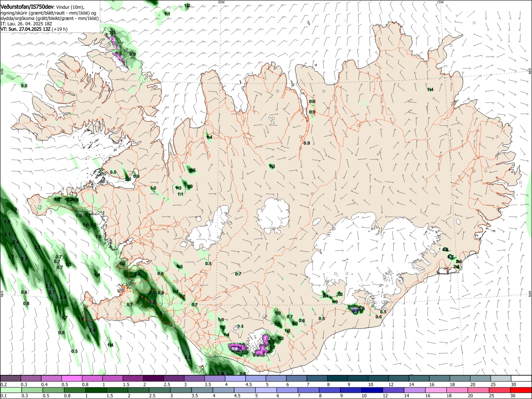Click the 20W longitude label
This screenshot has width=532, height=399.
[x=221, y=2]
